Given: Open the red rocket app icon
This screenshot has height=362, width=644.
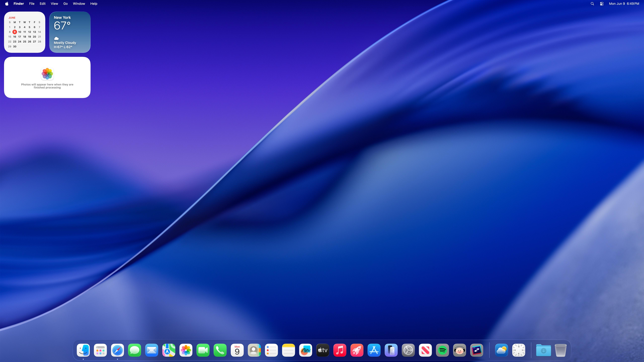Looking at the screenshot, I should click(x=357, y=350).
